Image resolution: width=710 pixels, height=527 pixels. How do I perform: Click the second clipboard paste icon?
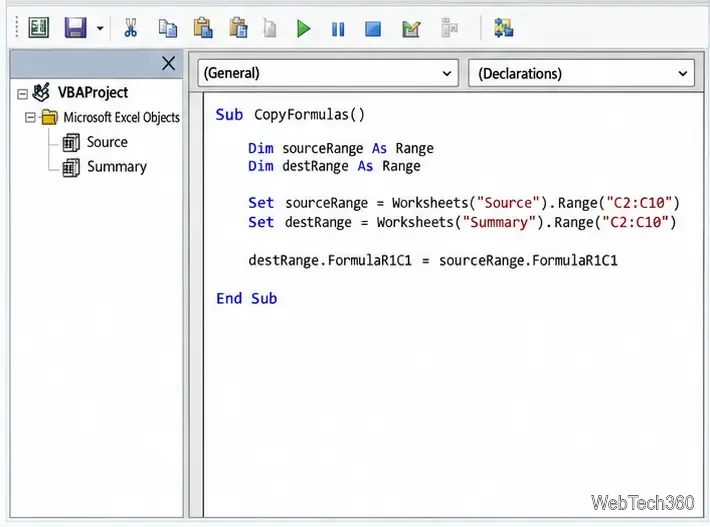[x=239, y=28]
